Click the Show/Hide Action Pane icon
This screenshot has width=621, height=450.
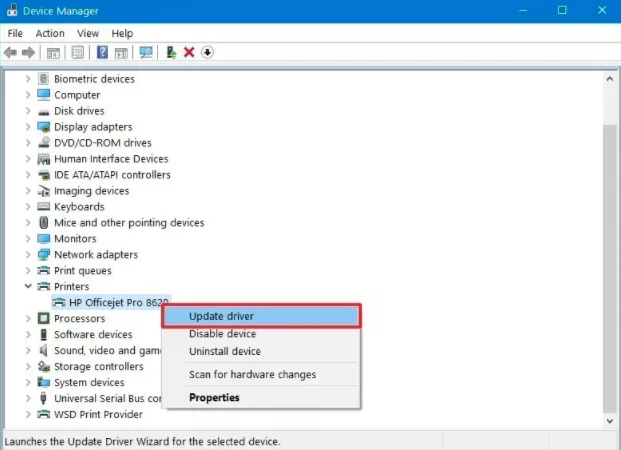121,52
